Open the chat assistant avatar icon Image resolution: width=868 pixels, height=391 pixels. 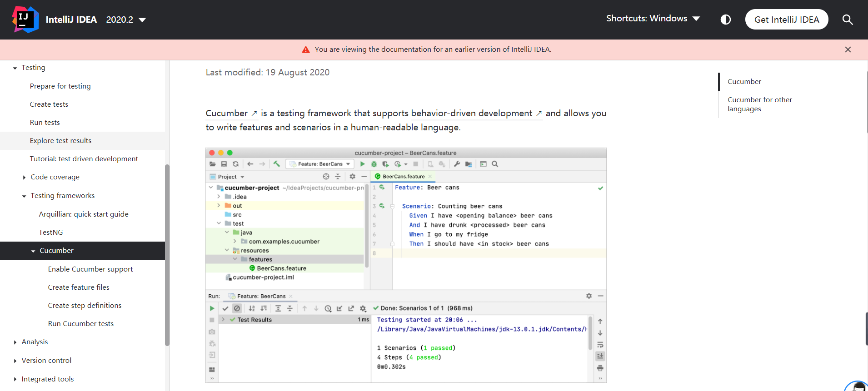pos(858,386)
